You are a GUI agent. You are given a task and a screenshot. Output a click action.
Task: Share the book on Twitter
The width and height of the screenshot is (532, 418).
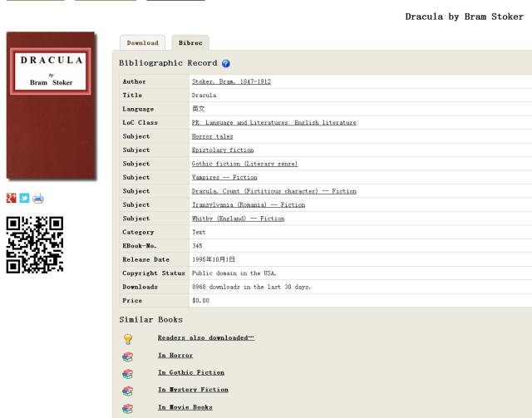(x=24, y=198)
